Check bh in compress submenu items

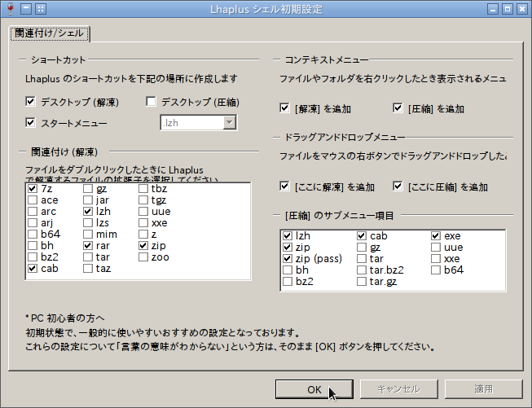pos(288,270)
